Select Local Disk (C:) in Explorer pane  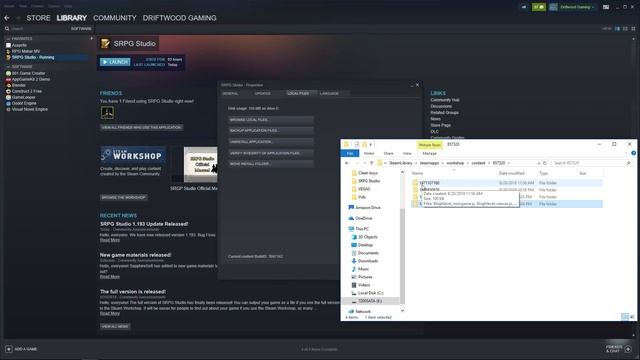pyautogui.click(x=367, y=293)
